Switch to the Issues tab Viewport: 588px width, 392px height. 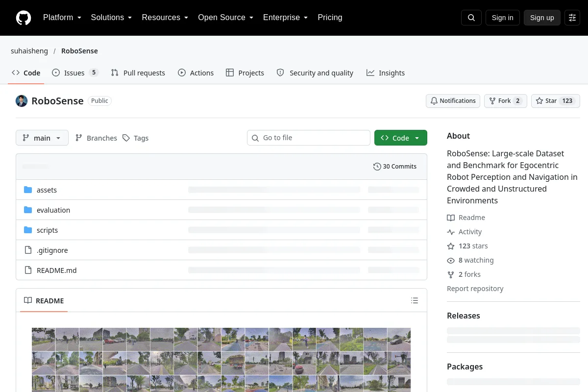click(75, 73)
